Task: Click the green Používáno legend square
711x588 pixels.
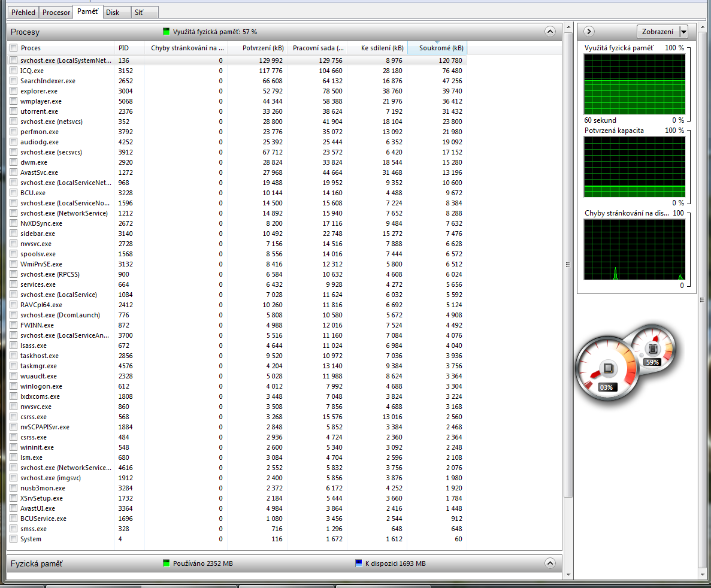Action: [167, 563]
